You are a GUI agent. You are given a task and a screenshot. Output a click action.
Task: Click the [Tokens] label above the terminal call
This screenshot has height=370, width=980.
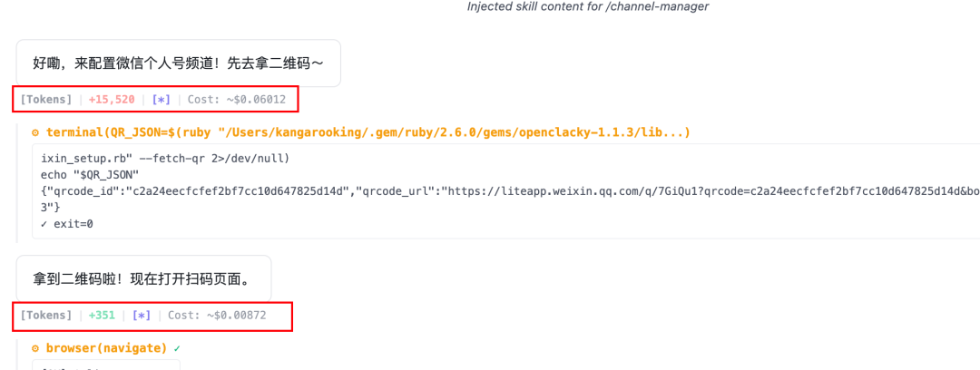point(46,100)
